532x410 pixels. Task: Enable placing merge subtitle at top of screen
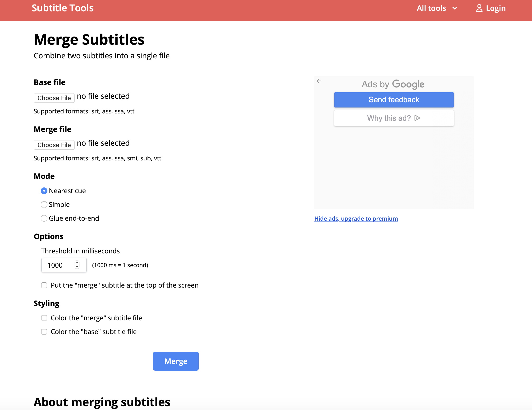tap(44, 285)
